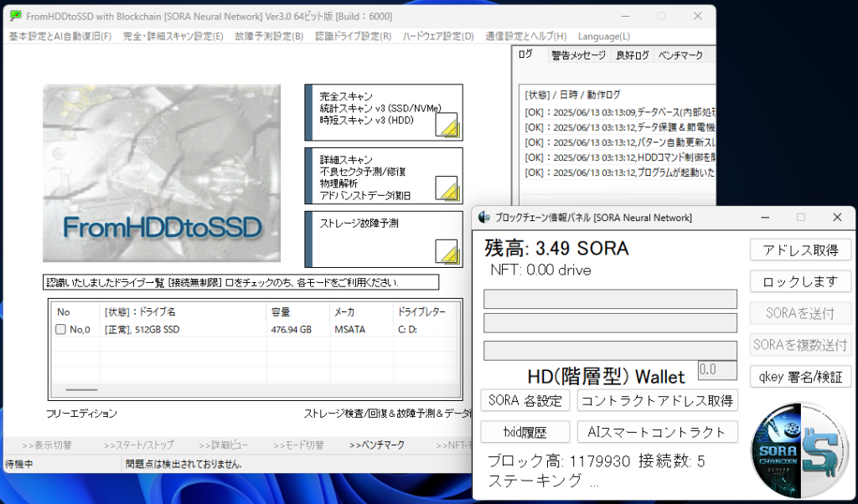Click the プログラムが起動 log entry
This screenshot has height=504, width=858.
pyautogui.click(x=620, y=172)
